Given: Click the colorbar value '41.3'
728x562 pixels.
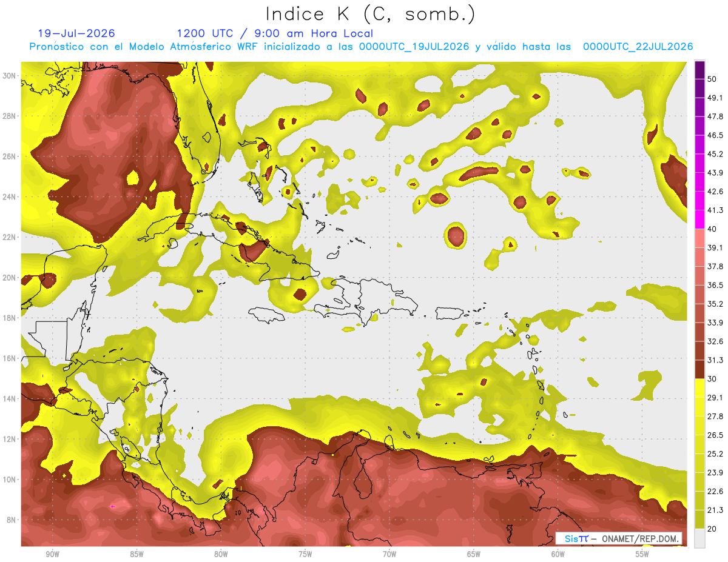Looking at the screenshot, I should 715,210.
